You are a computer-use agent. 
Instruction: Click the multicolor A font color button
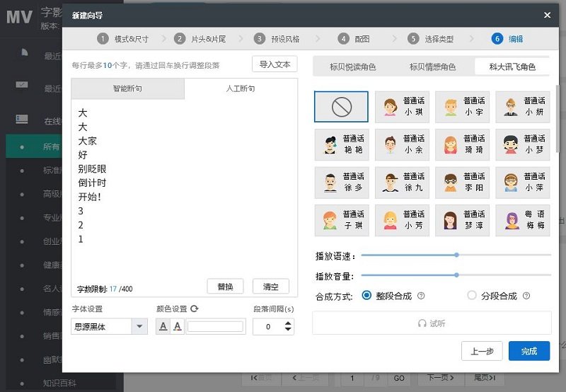178,326
